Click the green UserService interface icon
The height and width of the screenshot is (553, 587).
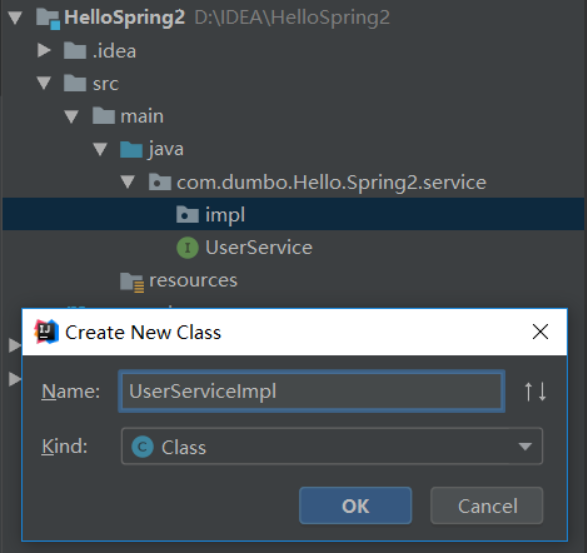[188, 247]
